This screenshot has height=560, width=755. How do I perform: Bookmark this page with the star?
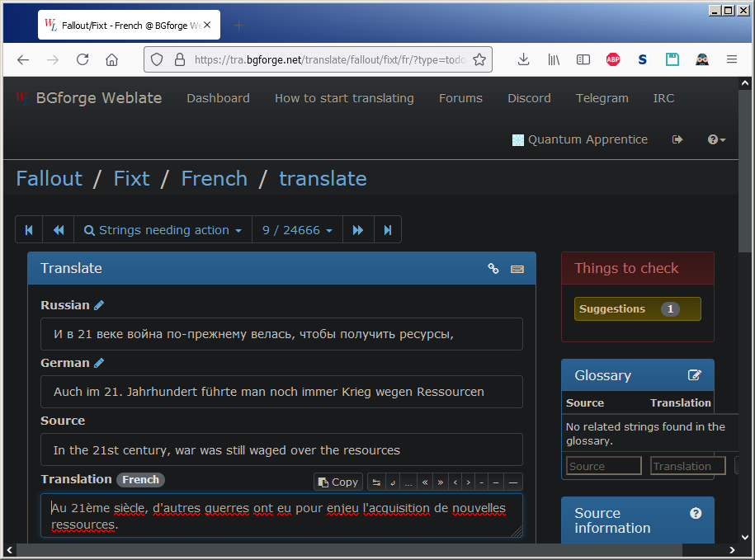click(479, 59)
